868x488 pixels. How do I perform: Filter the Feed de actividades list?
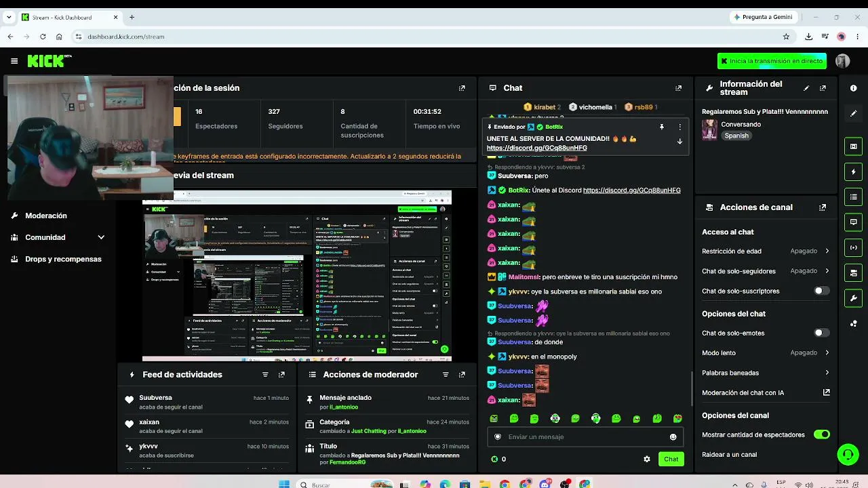265,375
